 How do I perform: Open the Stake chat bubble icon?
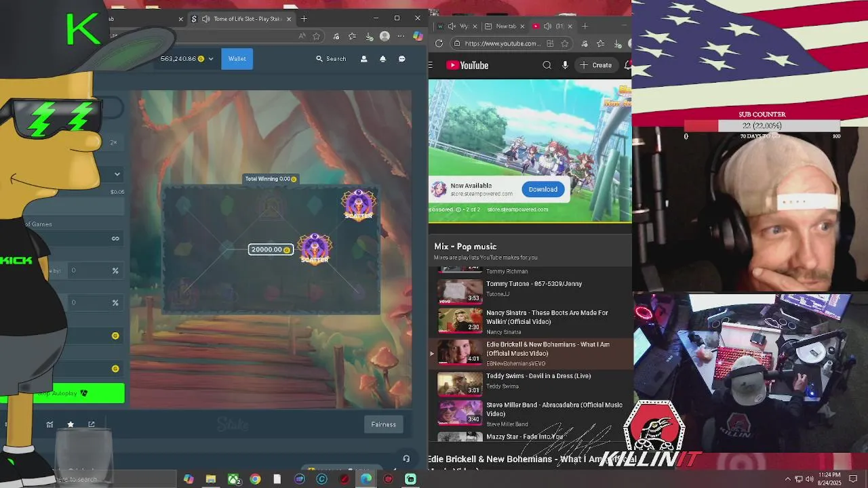tap(401, 59)
